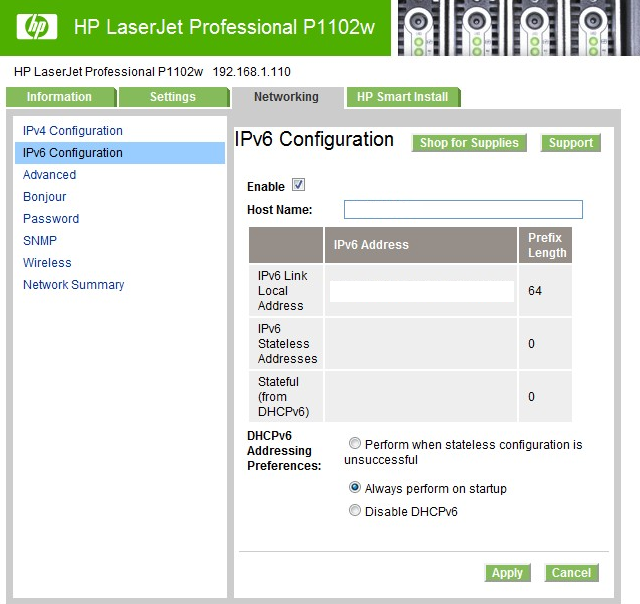The height and width of the screenshot is (604, 640).
Task: Click the Host Name input field
Action: (x=463, y=209)
